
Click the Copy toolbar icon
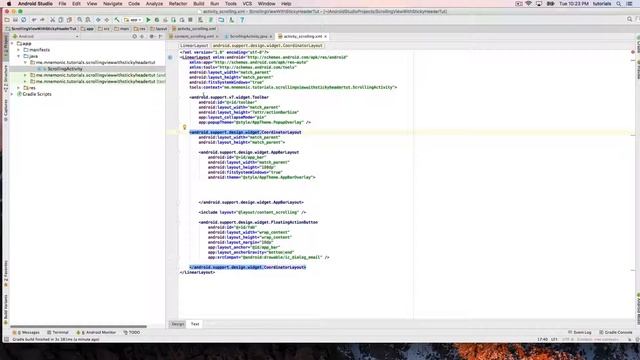pos(61,20)
